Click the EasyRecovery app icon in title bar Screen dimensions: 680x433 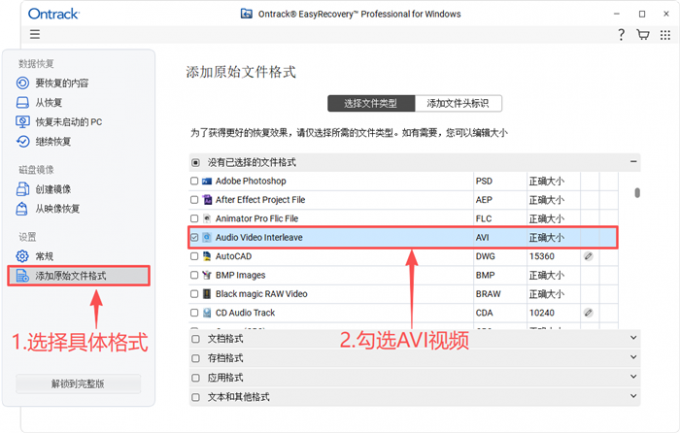(246, 14)
